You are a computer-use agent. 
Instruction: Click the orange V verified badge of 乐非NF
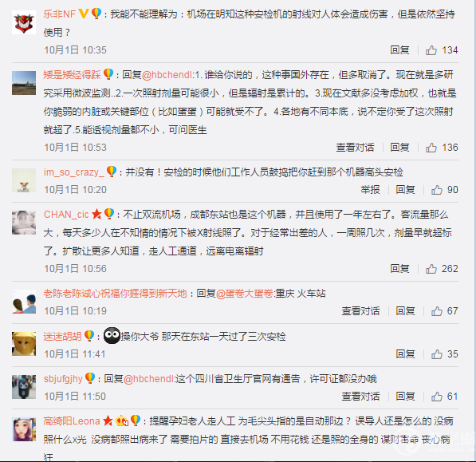click(84, 14)
